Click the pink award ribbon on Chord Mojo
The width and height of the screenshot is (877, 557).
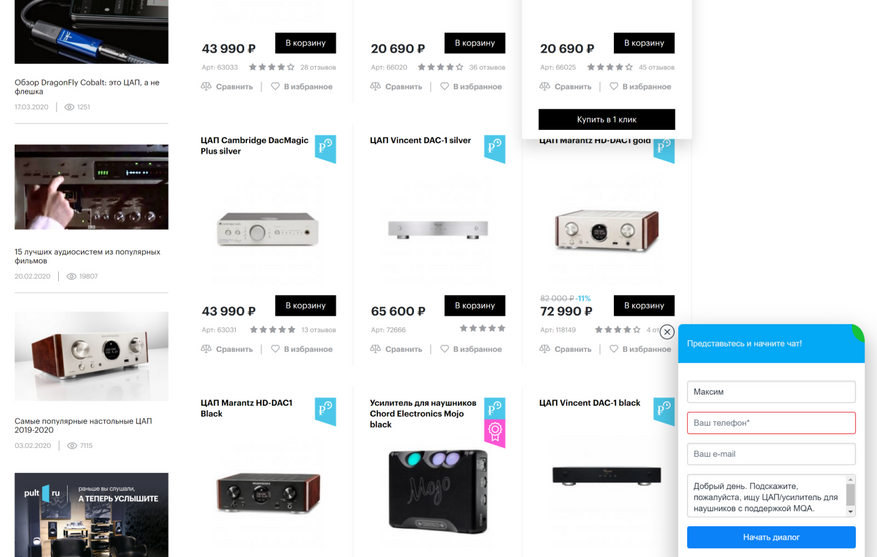[494, 433]
